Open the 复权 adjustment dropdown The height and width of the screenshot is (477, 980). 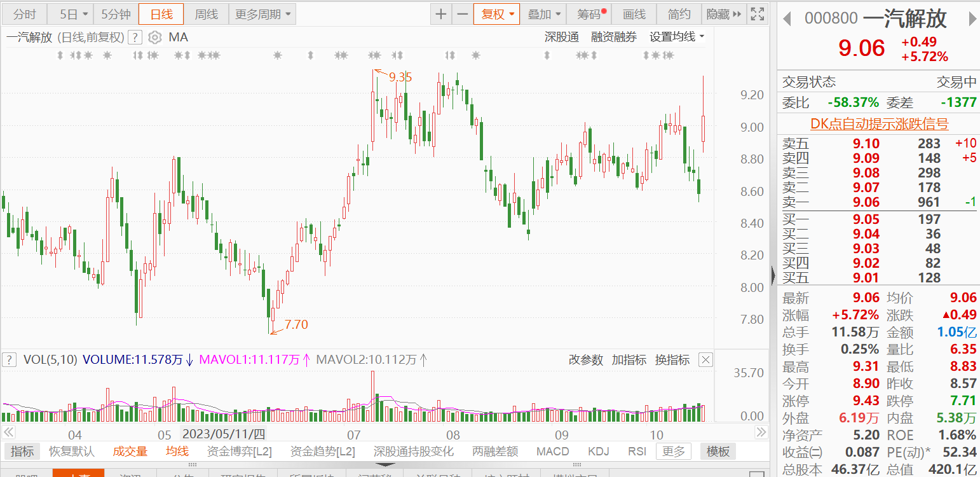tap(497, 14)
